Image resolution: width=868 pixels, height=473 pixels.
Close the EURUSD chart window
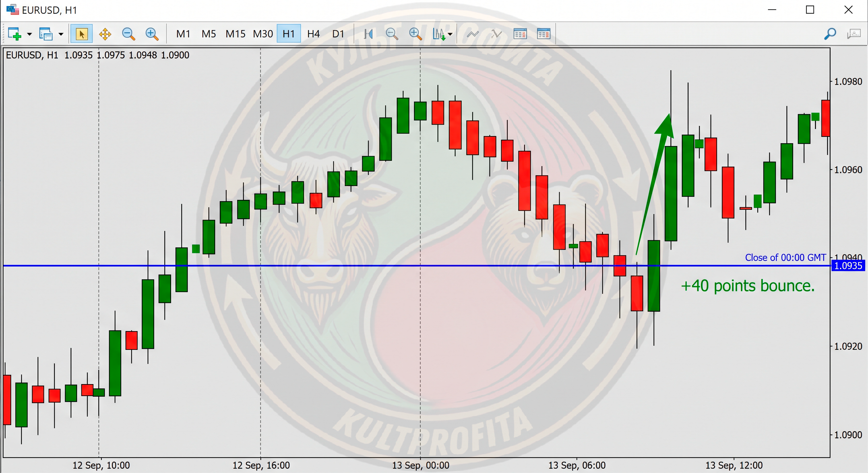click(849, 10)
